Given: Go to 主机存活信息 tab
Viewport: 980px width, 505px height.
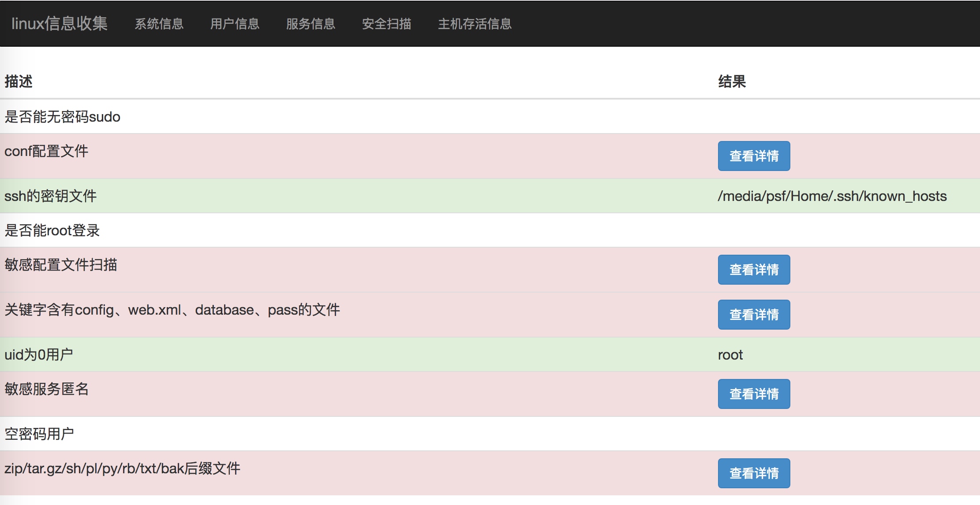Looking at the screenshot, I should [x=475, y=24].
